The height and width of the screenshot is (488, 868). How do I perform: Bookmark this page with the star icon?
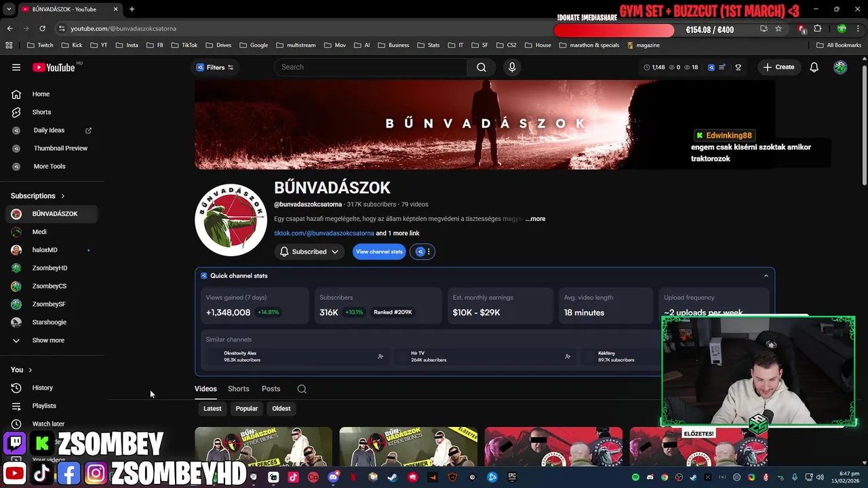coord(778,28)
